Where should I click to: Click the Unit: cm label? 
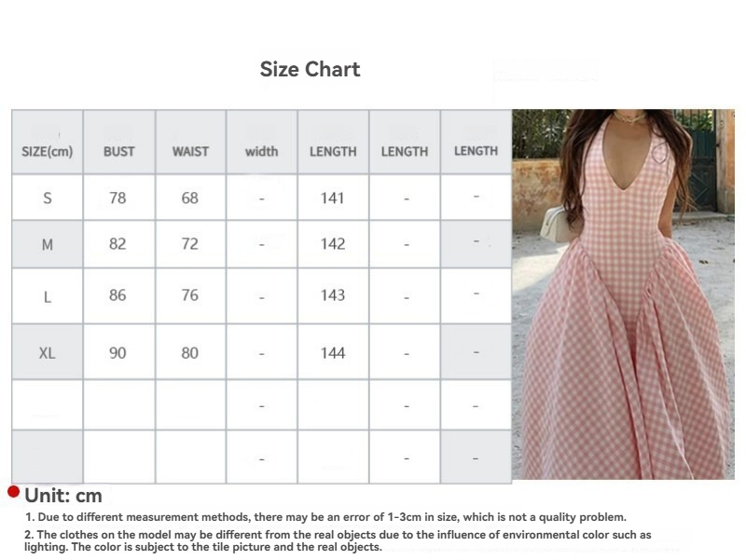(63, 496)
